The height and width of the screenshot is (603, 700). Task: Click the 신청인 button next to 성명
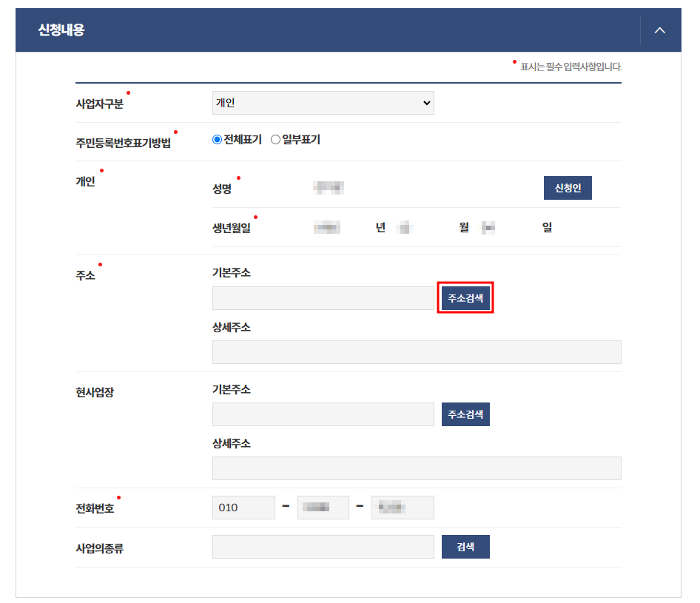568,188
